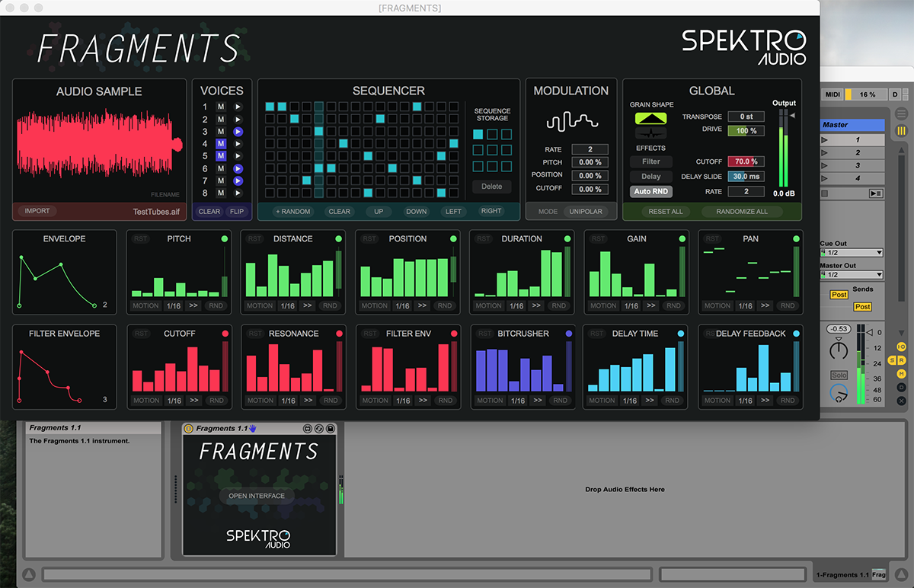
Task: Open the 1/16 rate menu under Pitch
Action: click(x=174, y=305)
